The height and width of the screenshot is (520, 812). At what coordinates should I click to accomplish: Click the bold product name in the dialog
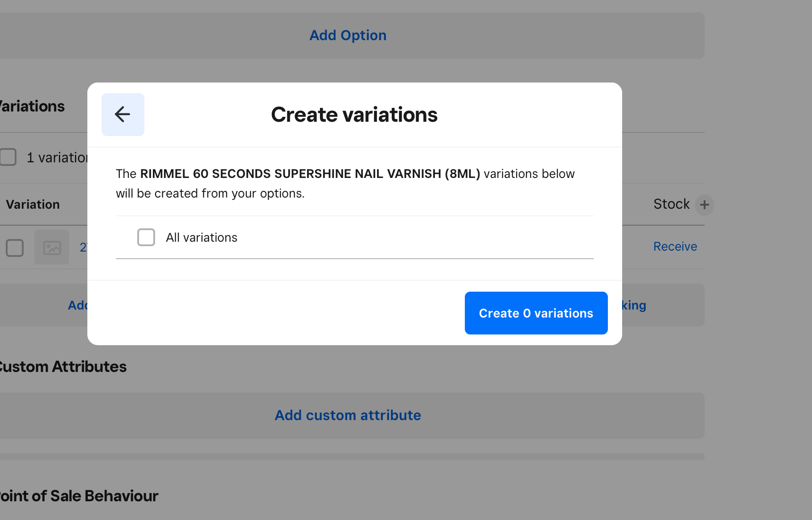[311, 173]
